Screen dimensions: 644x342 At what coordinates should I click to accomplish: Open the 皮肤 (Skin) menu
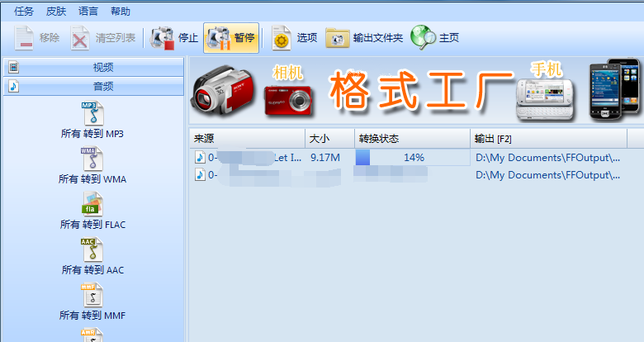[x=56, y=12]
